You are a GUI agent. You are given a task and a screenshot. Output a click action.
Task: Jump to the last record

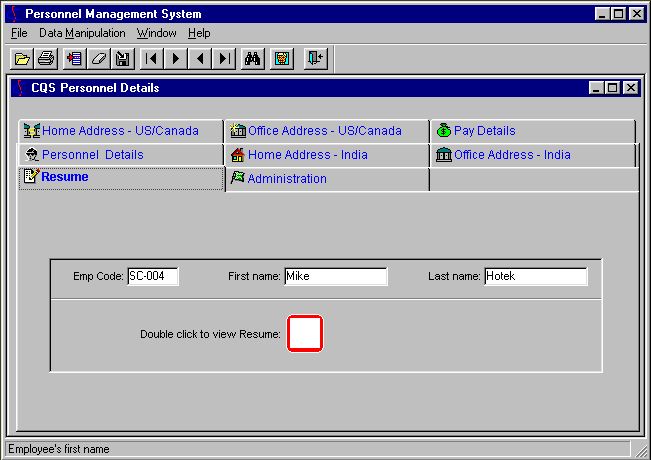click(225, 59)
